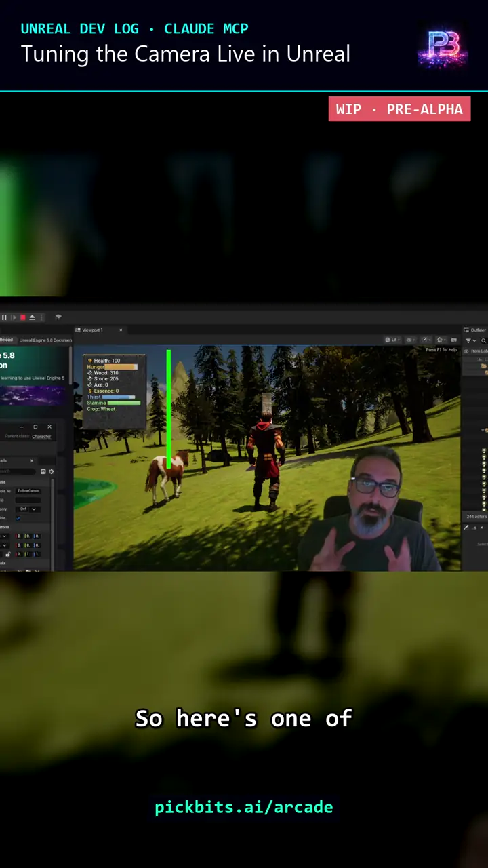Image resolution: width=488 pixels, height=868 pixels.
Task: Open the category Def dropdown
Action: coord(28,509)
